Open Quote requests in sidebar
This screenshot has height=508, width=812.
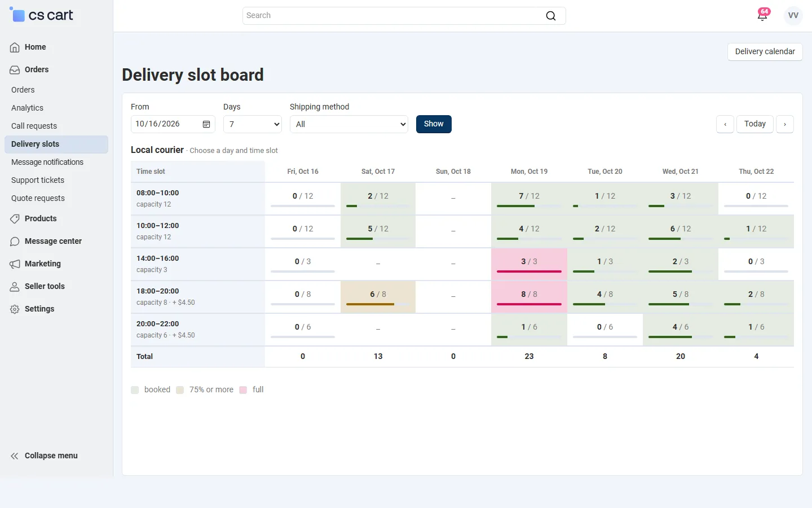(56, 198)
